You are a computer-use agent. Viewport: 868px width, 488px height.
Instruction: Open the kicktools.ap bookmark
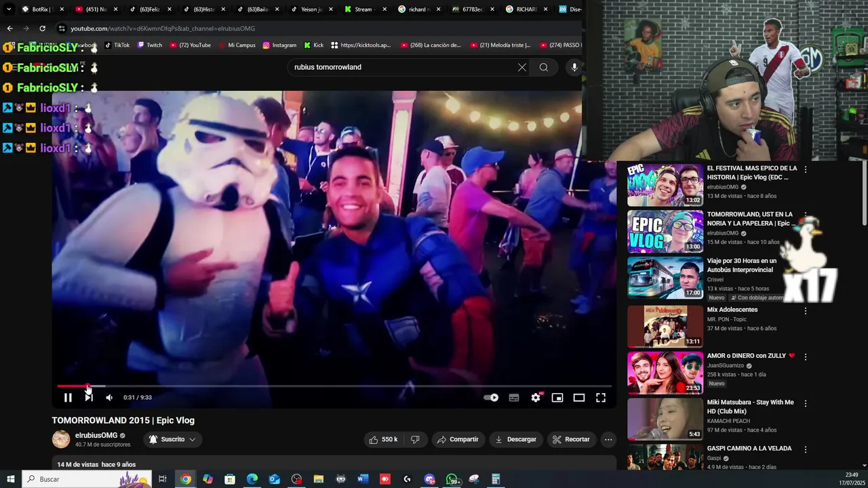(361, 45)
